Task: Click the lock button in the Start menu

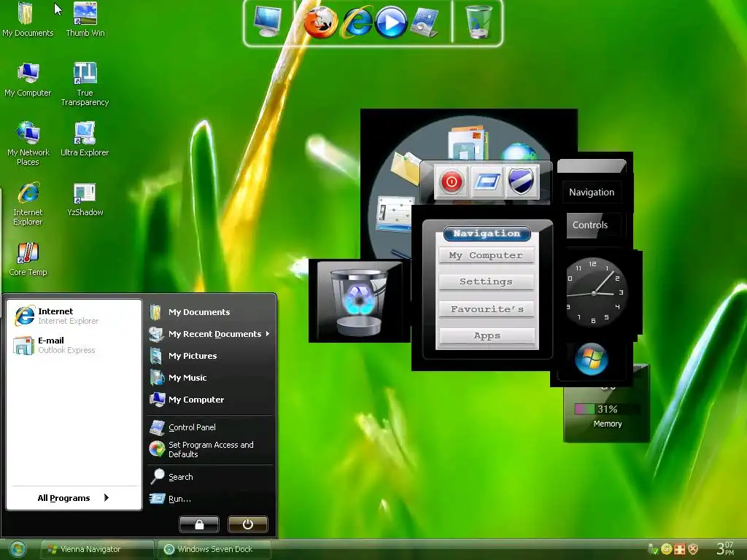Action: pyautogui.click(x=199, y=524)
